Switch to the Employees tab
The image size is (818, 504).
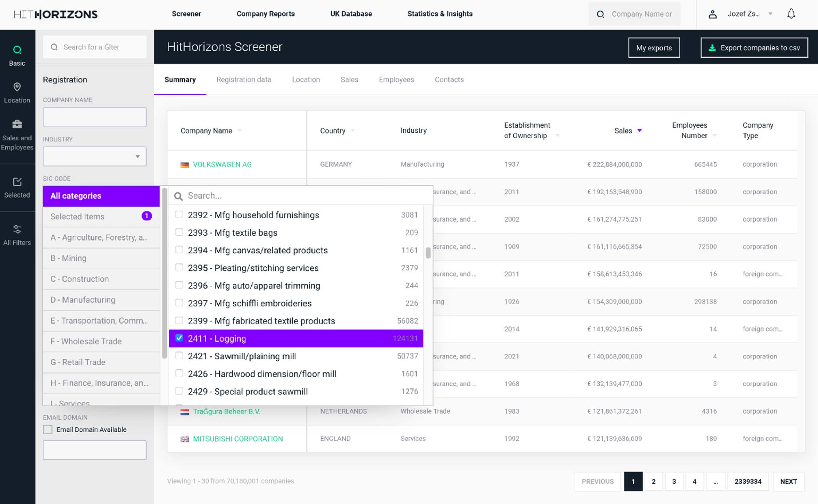396,80
